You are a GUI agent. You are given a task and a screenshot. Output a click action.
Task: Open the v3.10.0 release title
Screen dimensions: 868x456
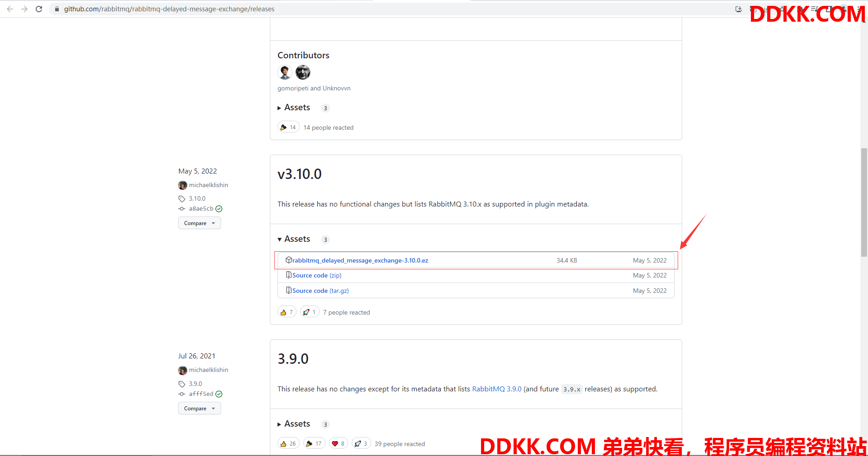tap(300, 174)
